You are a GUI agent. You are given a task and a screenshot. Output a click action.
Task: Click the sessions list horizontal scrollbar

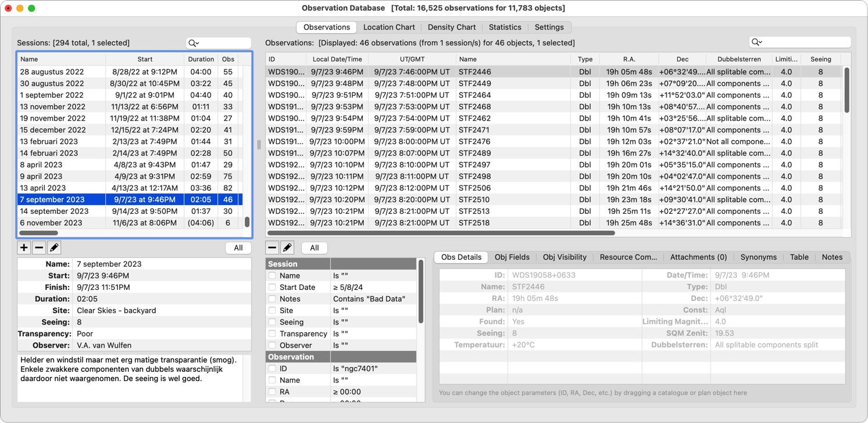[x=38, y=233]
